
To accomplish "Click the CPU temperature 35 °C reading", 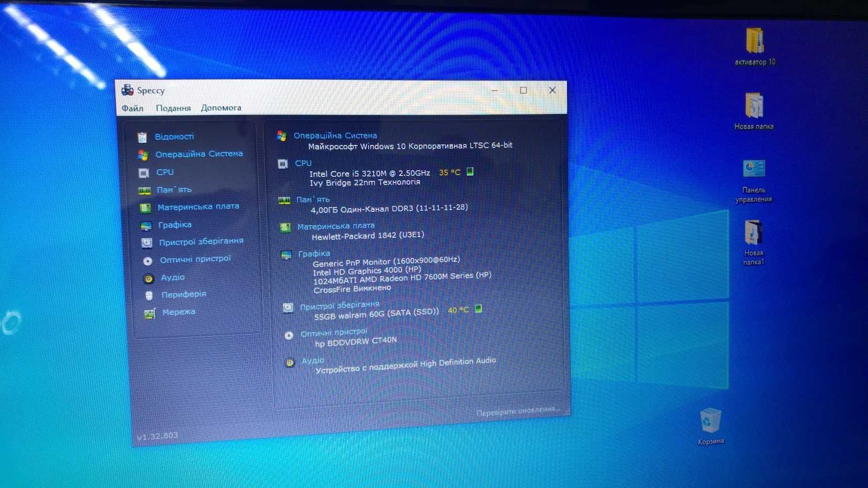I will point(450,172).
